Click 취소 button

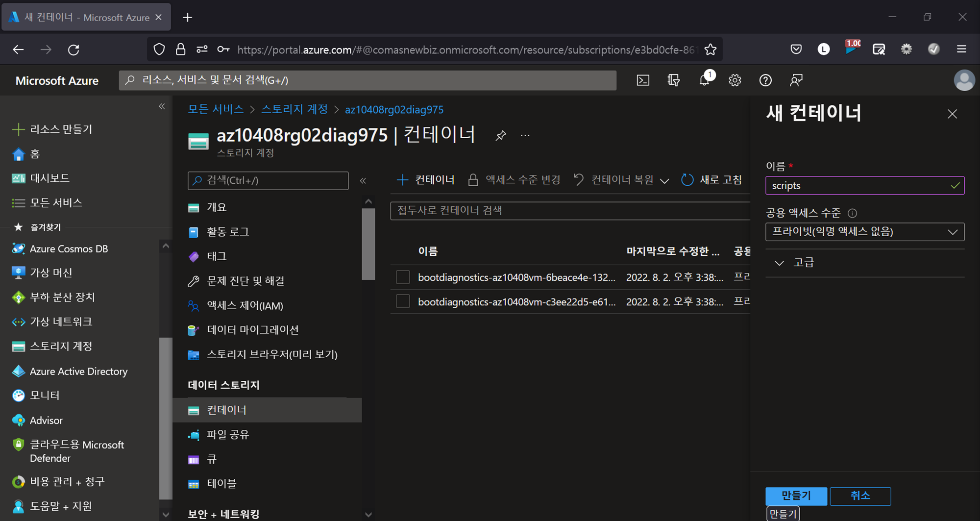860,496
